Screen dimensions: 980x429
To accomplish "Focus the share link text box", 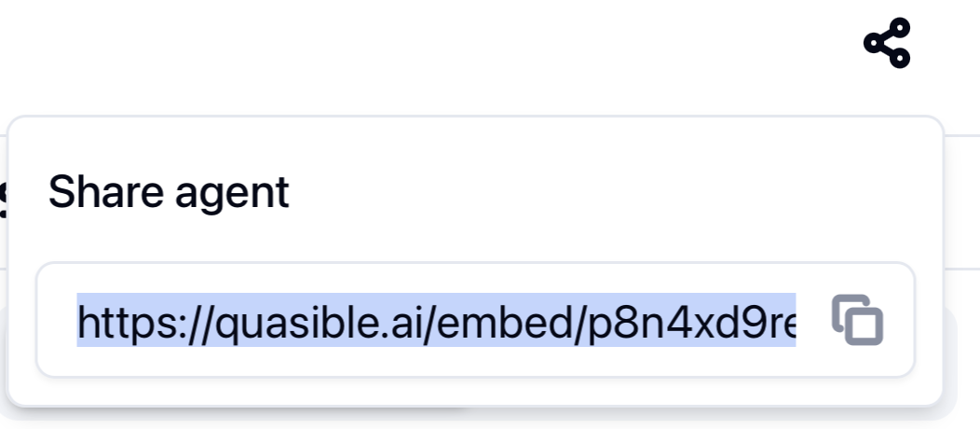I will point(436,321).
